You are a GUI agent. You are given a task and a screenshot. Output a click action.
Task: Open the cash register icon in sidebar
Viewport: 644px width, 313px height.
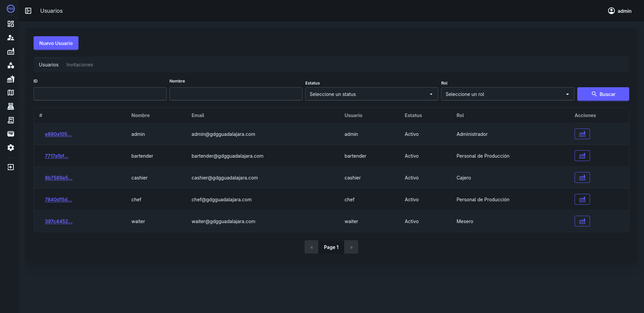click(11, 106)
